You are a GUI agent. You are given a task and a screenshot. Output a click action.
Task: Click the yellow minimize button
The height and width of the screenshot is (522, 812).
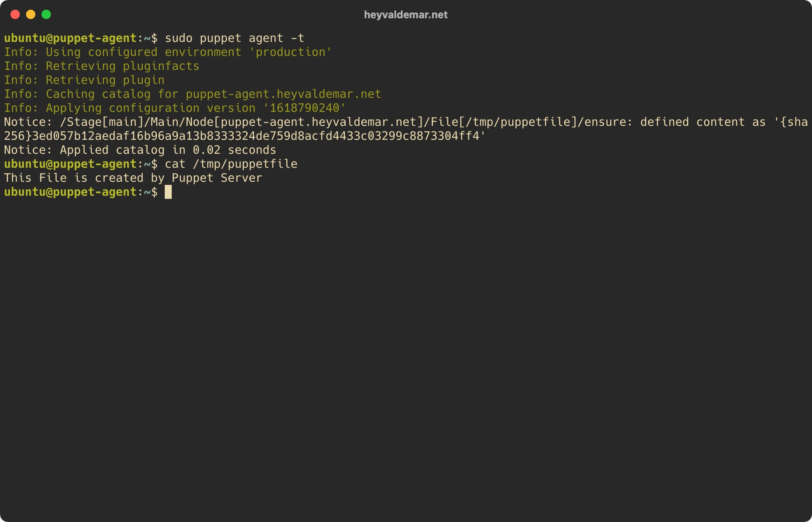click(x=29, y=15)
